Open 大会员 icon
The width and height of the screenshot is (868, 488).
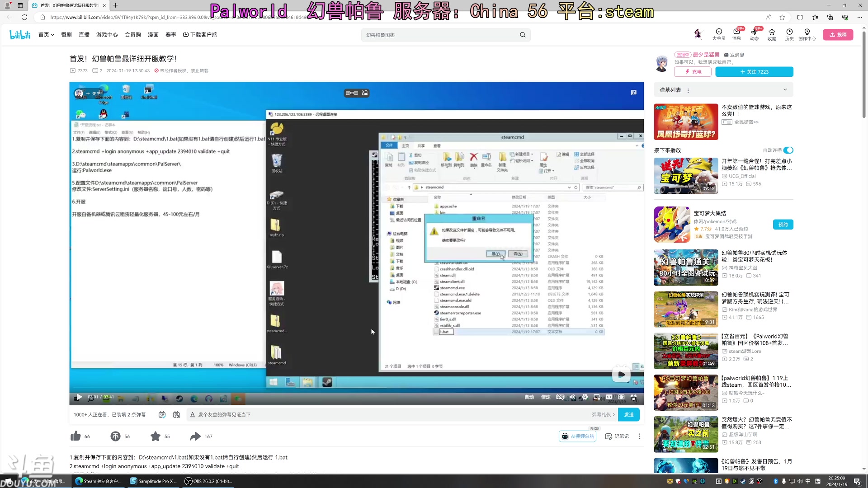719,34
